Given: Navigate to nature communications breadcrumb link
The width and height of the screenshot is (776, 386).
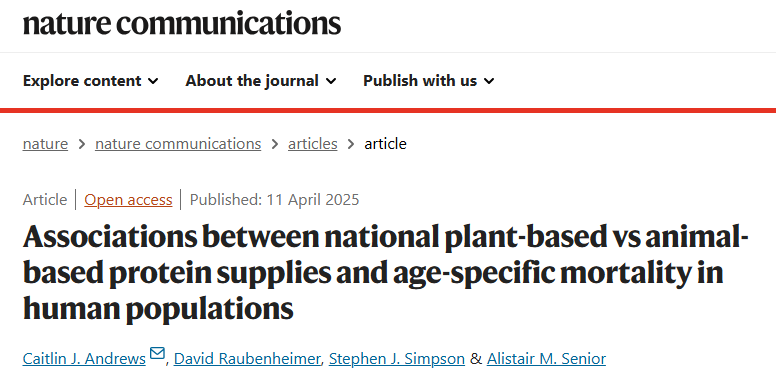Looking at the screenshot, I should pos(178,144).
